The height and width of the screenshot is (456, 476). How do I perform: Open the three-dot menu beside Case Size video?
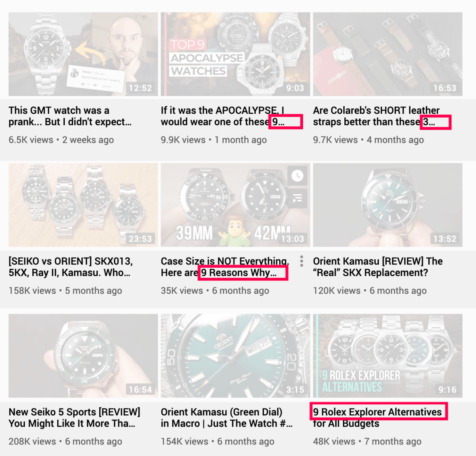(x=302, y=261)
